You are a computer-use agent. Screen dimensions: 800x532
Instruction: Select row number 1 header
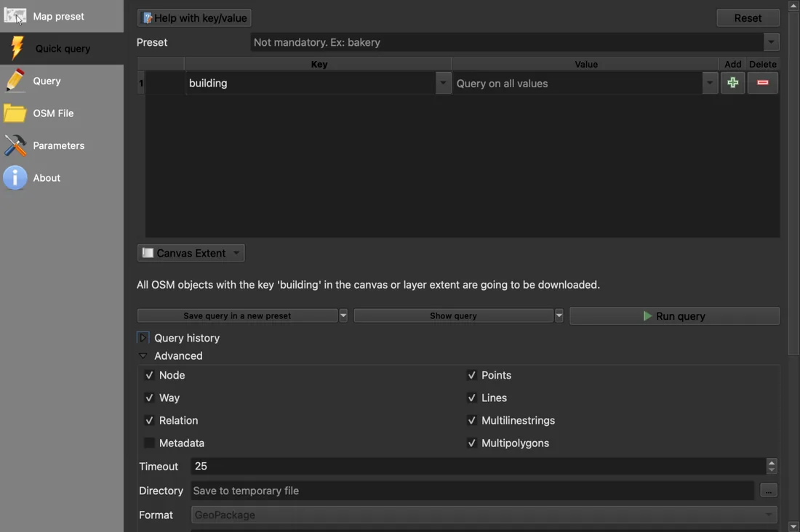[141, 83]
